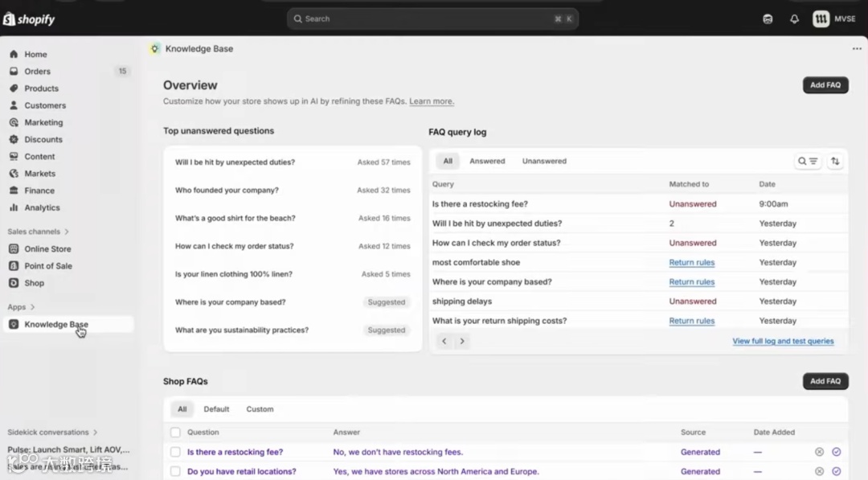Open the notifications bell icon

[x=794, y=19]
